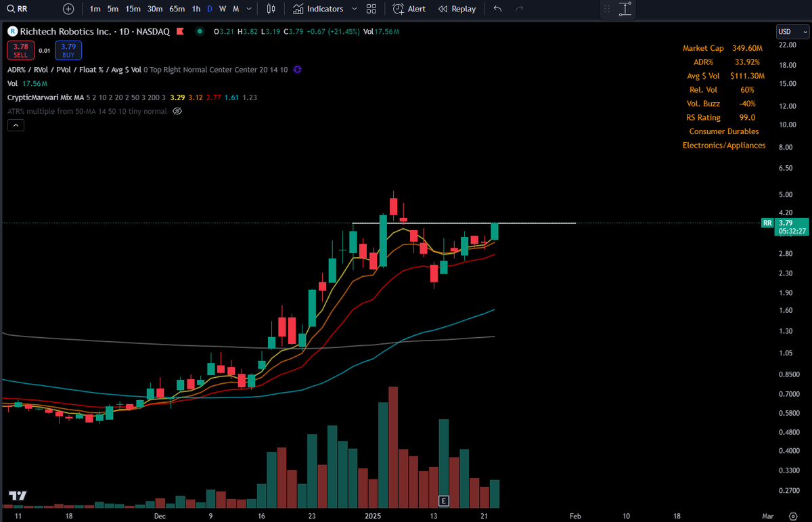Switch to monthly M timeframe
Image resolution: width=812 pixels, height=522 pixels.
pos(235,9)
